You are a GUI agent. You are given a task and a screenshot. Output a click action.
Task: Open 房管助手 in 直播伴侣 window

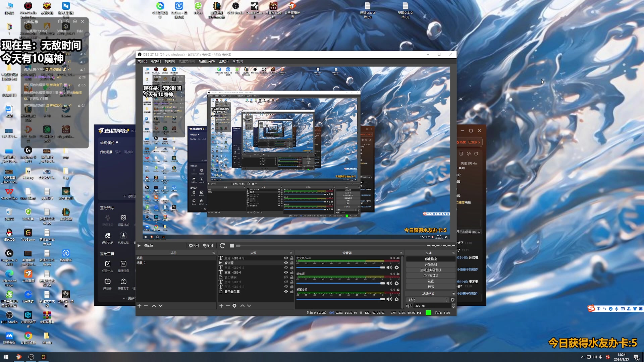pos(123,284)
